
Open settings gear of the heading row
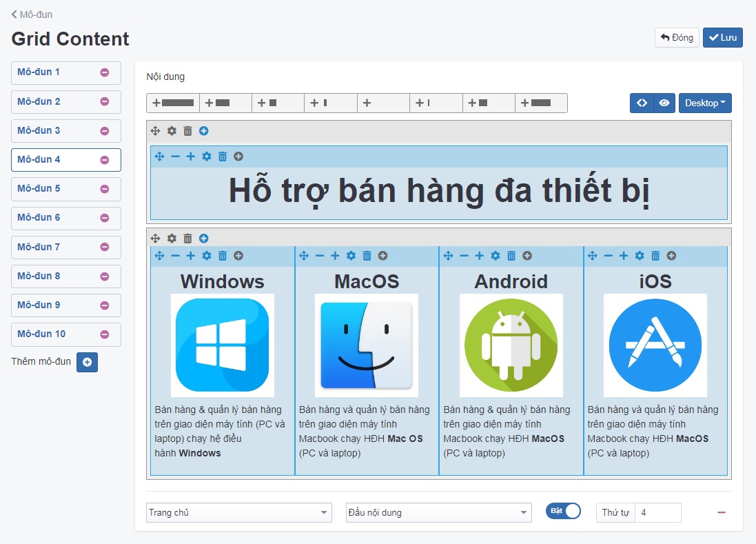point(172,131)
